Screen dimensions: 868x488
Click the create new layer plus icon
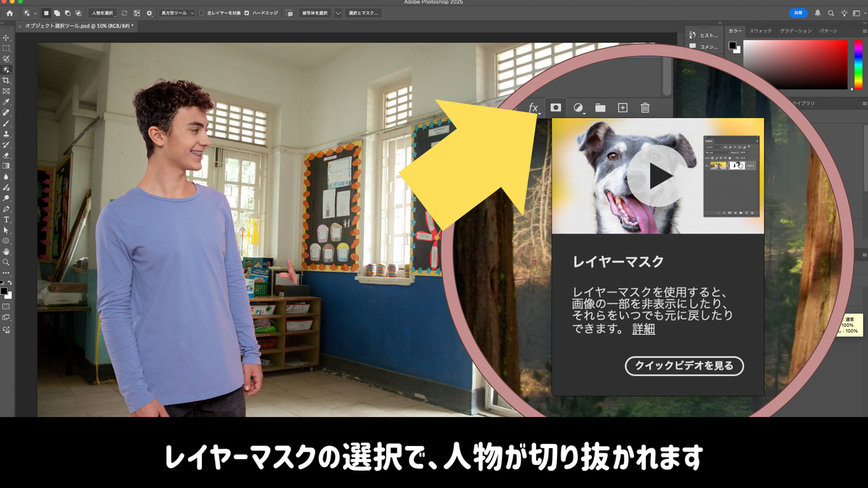623,108
